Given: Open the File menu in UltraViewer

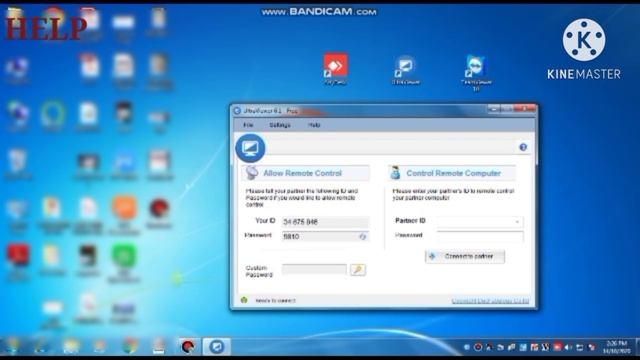Looking at the screenshot, I should 248,125.
